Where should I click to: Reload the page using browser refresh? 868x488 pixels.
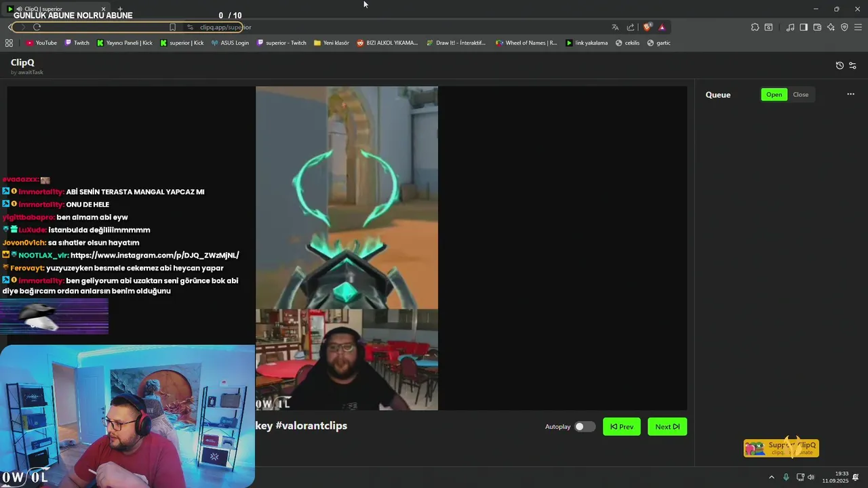[x=37, y=27]
